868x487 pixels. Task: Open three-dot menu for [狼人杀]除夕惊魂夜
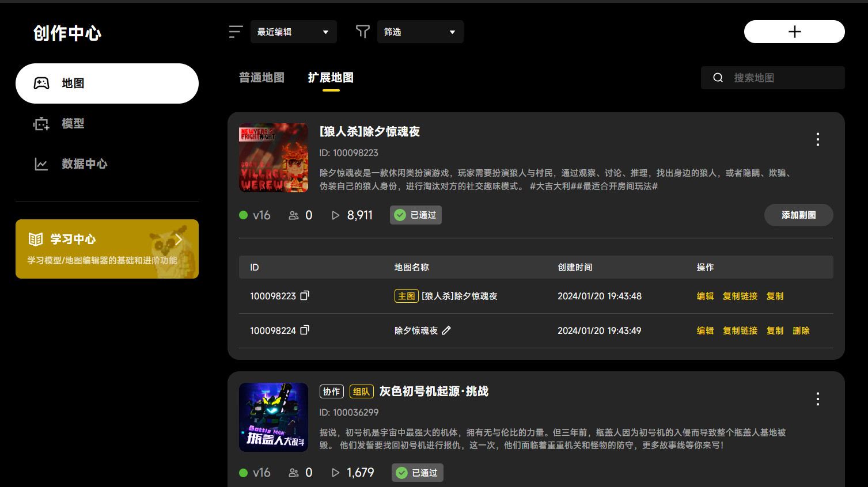point(817,139)
